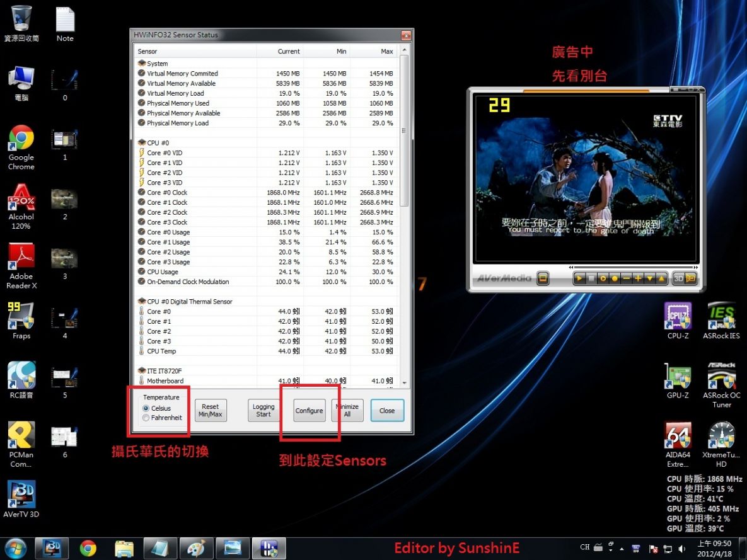
Task: Select the Fahrenheit temperature radio button
Action: pos(146,418)
